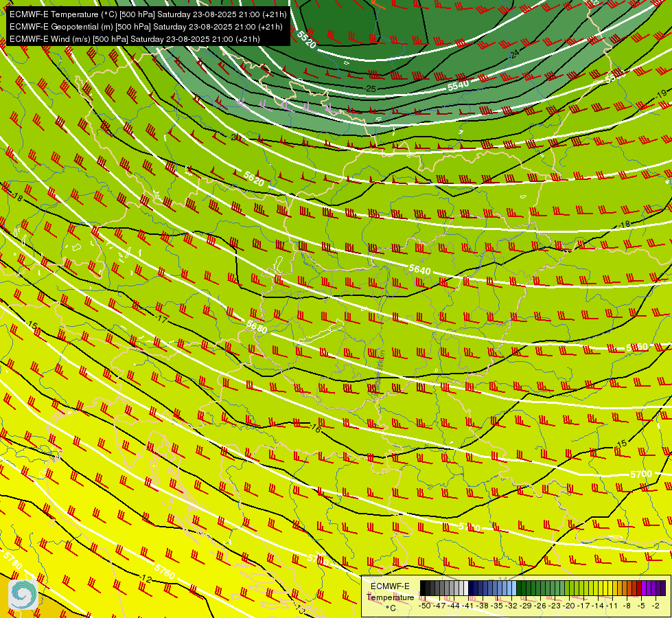Click the -47 value in the legend
This screenshot has width=672, height=618.
tap(439, 606)
